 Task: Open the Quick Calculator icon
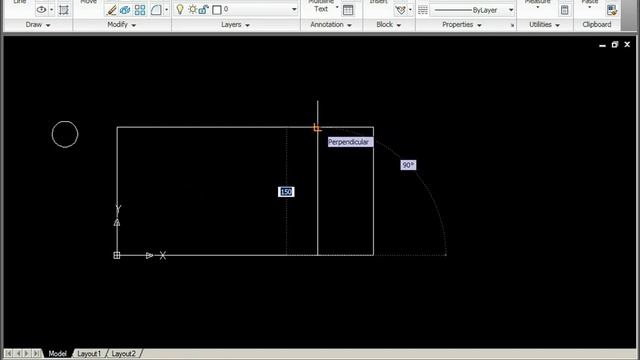coord(564,10)
